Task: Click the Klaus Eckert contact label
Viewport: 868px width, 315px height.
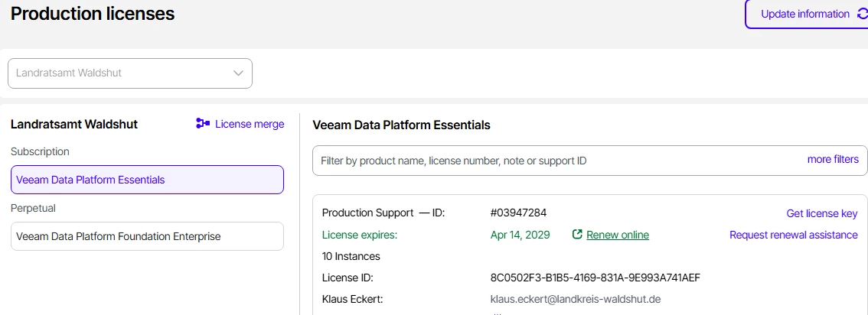Action: point(353,299)
